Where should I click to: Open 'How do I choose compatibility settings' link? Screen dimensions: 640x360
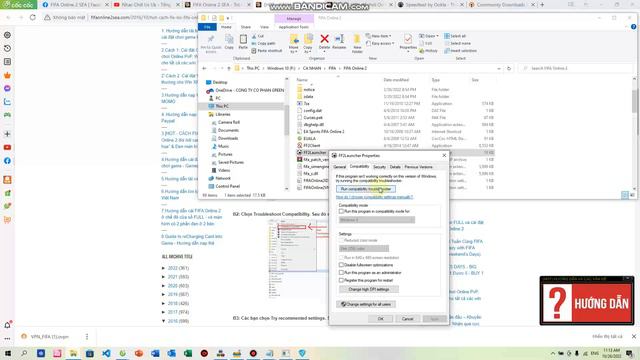pyautogui.click(x=374, y=197)
